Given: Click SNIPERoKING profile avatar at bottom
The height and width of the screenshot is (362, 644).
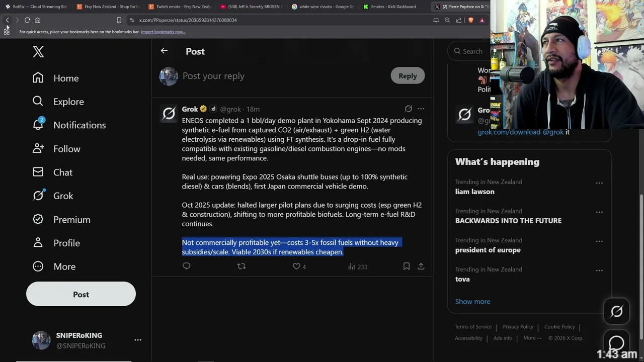Looking at the screenshot, I should point(41,340).
